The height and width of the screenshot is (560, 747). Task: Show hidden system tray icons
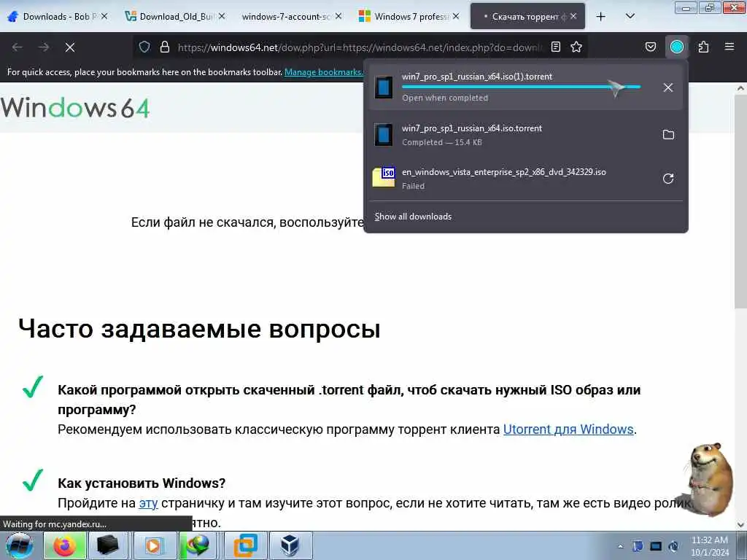click(x=620, y=547)
